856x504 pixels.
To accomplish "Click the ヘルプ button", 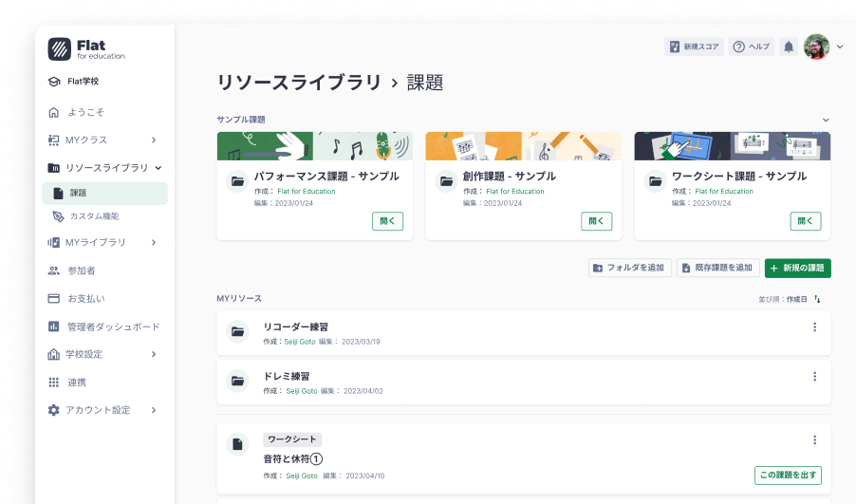I will (752, 47).
